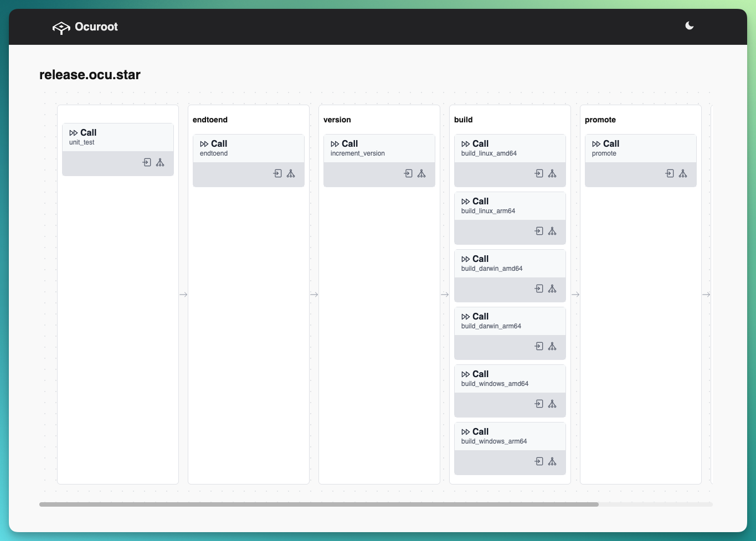Click the Ocuroot brand name link

96,27
